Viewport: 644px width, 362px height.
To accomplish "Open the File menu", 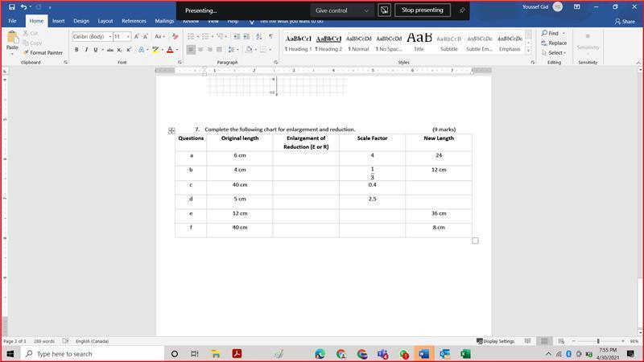I will coord(12,21).
